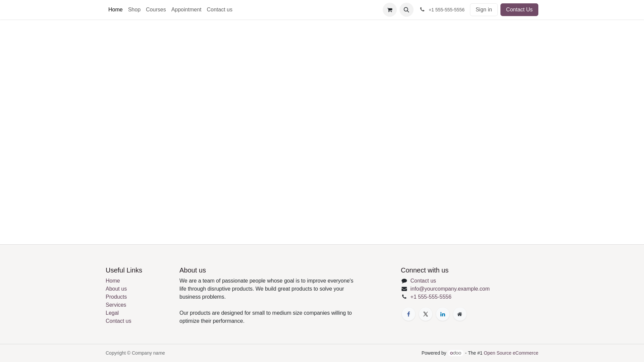This screenshot has width=644, height=362.
Task: Follow the Products footer link
Action: [x=116, y=297]
